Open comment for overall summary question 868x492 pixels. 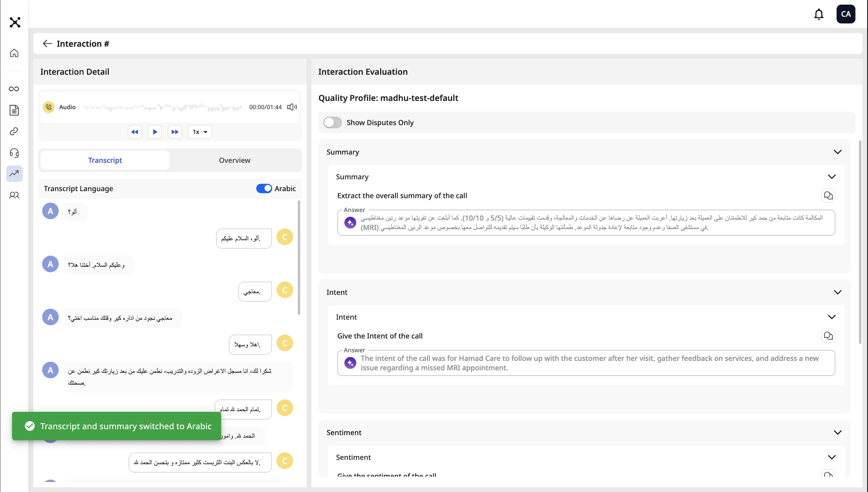coord(828,196)
